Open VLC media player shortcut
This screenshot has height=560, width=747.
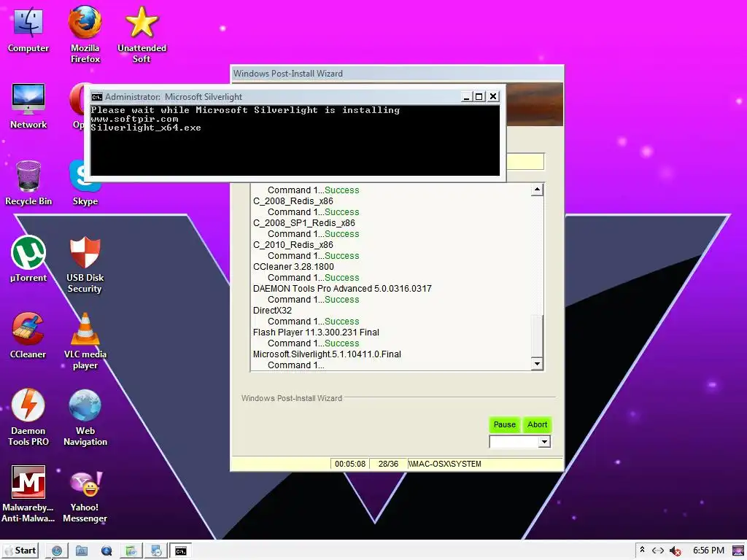pos(85,341)
